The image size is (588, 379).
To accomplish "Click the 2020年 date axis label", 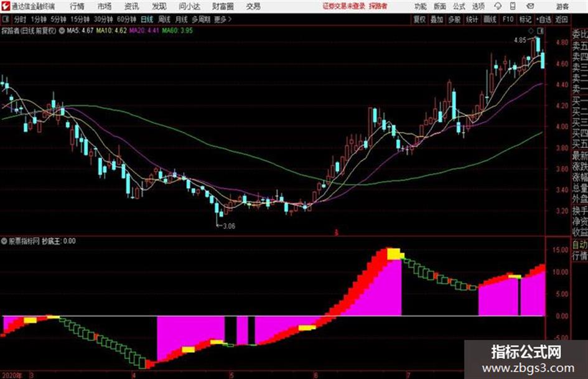I will click(x=12, y=375).
